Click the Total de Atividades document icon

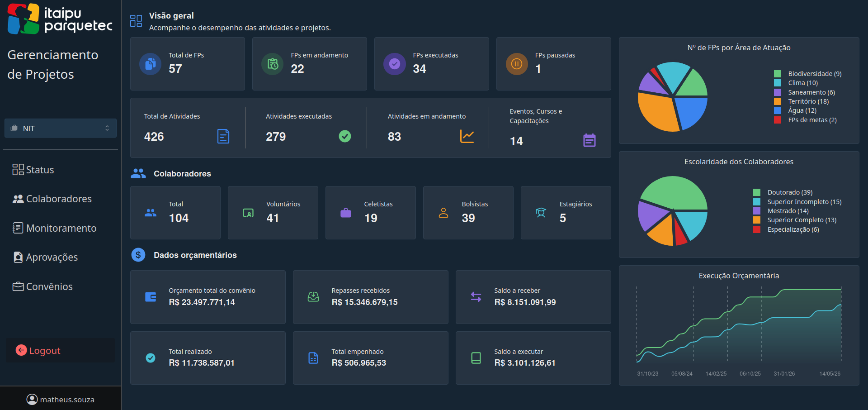[223, 136]
